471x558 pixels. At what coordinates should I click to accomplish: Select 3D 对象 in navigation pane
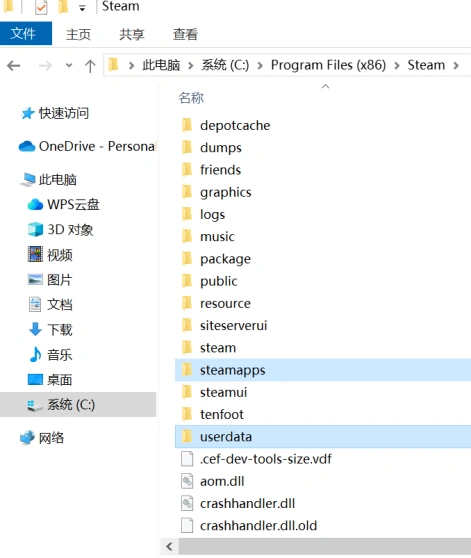[60, 230]
